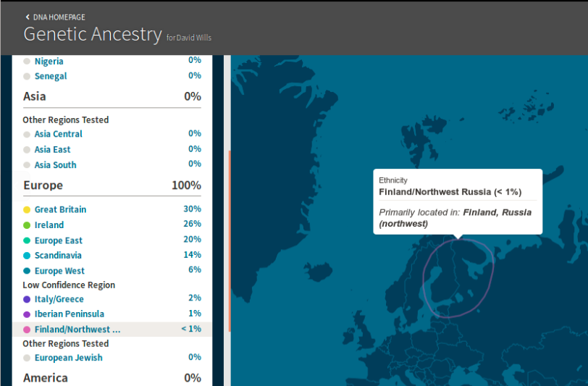
Task: Click the purple dot beside Iberian Peninsula
Action: [x=27, y=314]
